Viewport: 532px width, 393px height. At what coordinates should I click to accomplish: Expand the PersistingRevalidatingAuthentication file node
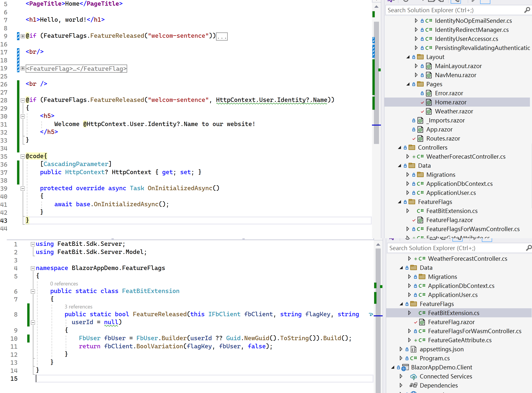[416, 48]
